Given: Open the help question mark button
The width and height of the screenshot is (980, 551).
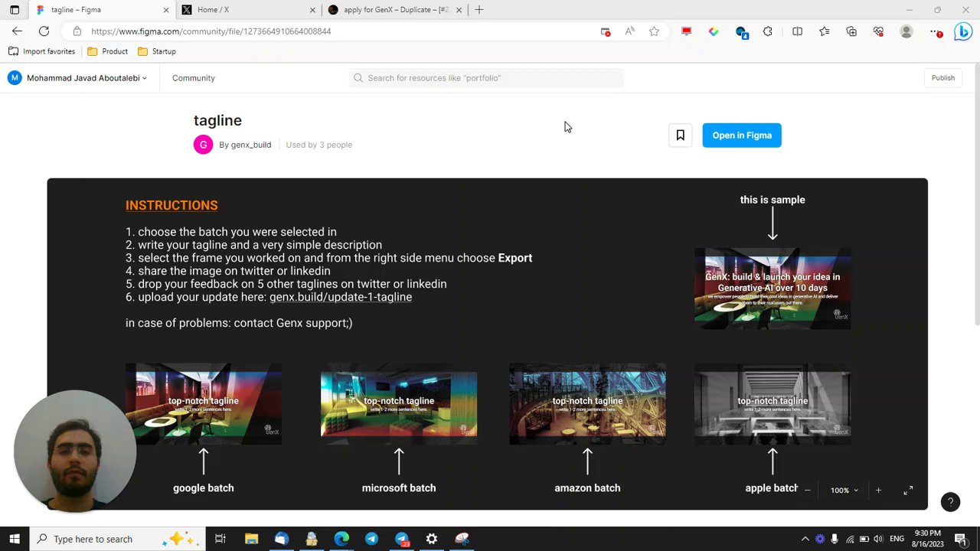Looking at the screenshot, I should tap(950, 502).
